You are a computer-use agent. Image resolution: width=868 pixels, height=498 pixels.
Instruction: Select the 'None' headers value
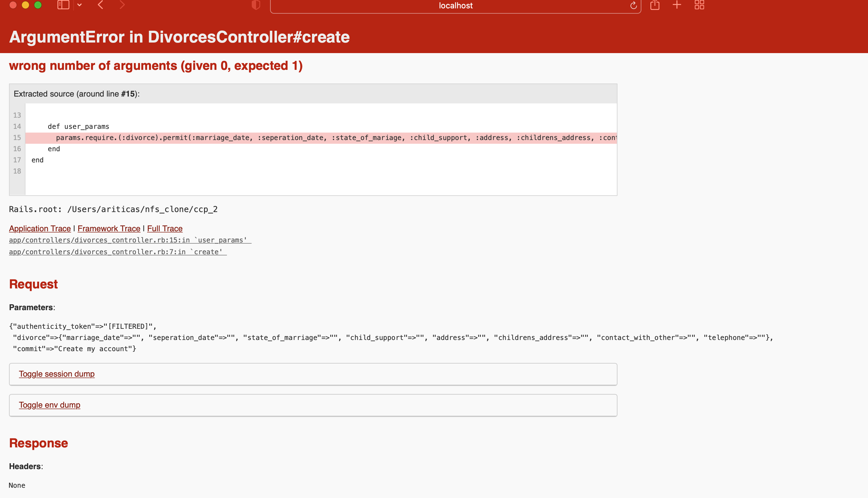pyautogui.click(x=17, y=485)
